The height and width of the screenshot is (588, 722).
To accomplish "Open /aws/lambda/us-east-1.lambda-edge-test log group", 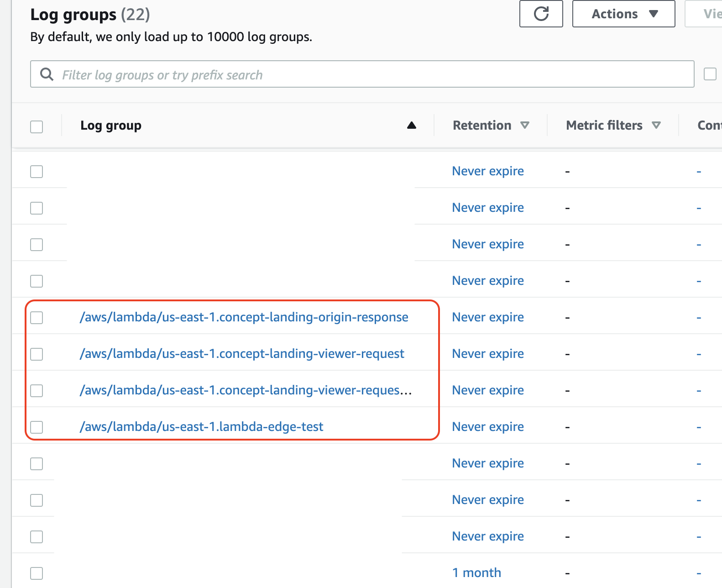I will pyautogui.click(x=201, y=426).
